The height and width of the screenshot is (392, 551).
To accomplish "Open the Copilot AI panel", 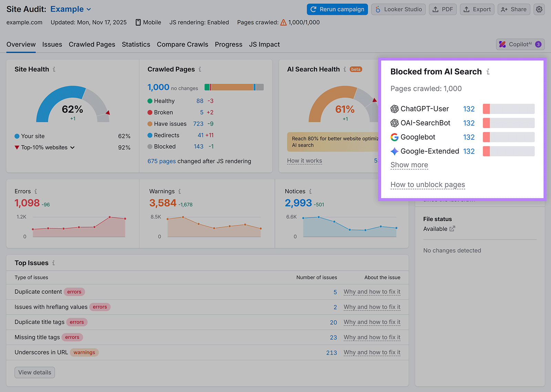I will 520,44.
